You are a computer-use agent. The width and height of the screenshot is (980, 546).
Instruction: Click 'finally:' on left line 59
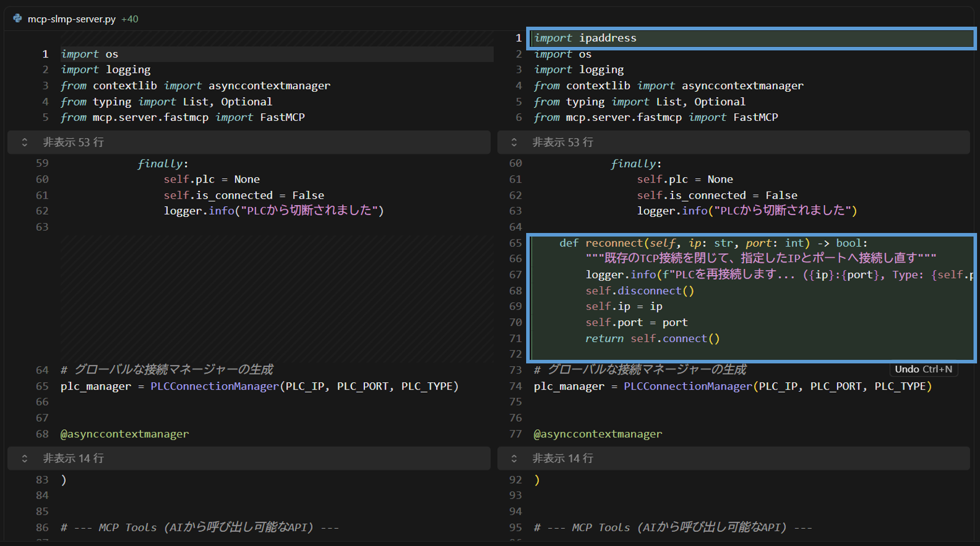click(x=163, y=164)
